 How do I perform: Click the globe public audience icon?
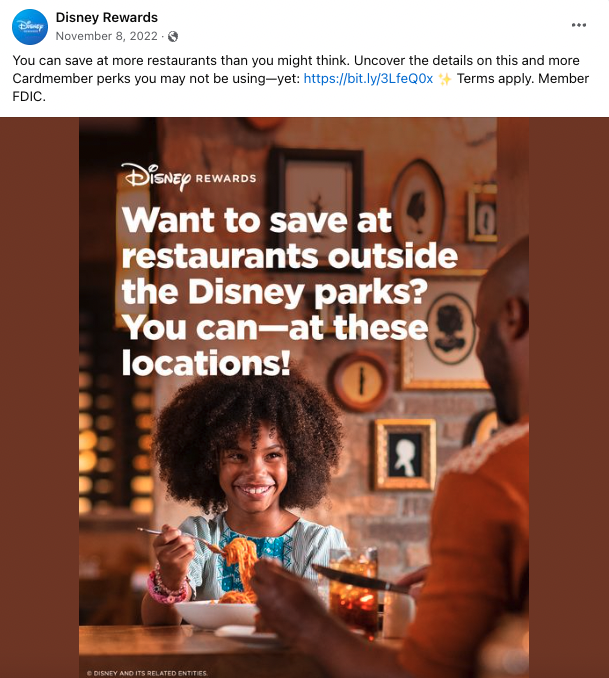(x=173, y=36)
